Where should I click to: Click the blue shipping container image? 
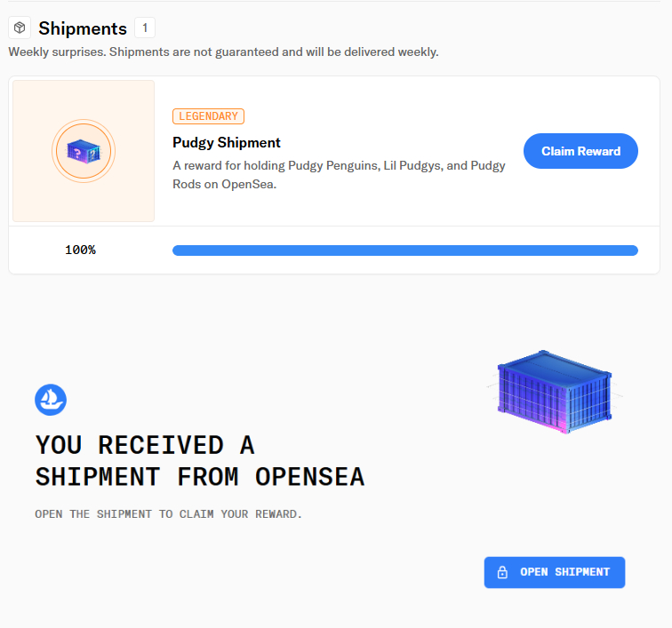point(555,392)
